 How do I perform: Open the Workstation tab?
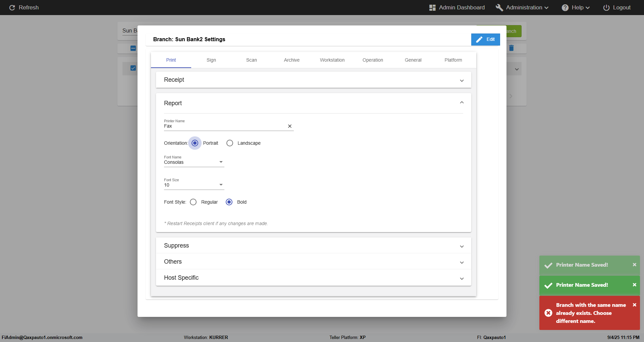tap(332, 60)
